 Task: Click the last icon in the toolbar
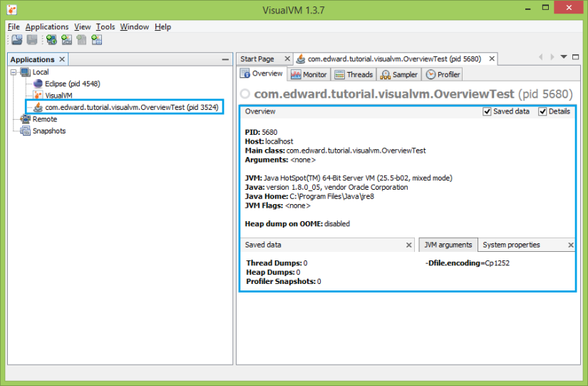click(x=96, y=40)
